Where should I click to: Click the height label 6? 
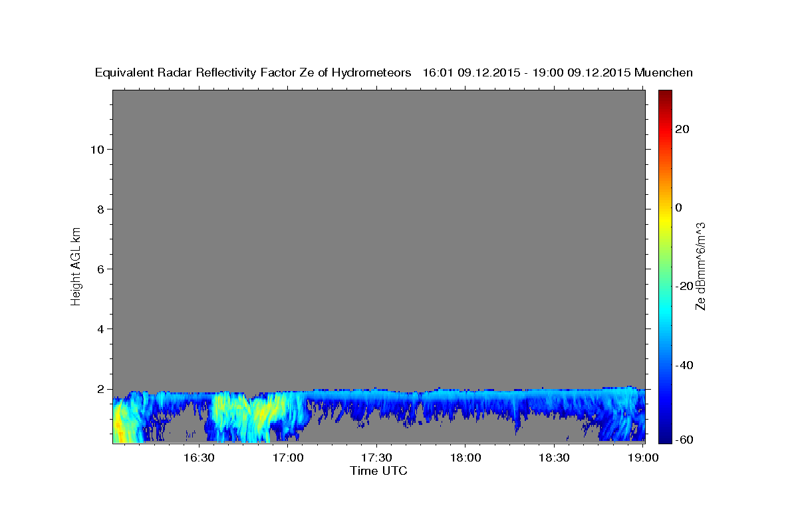102,269
